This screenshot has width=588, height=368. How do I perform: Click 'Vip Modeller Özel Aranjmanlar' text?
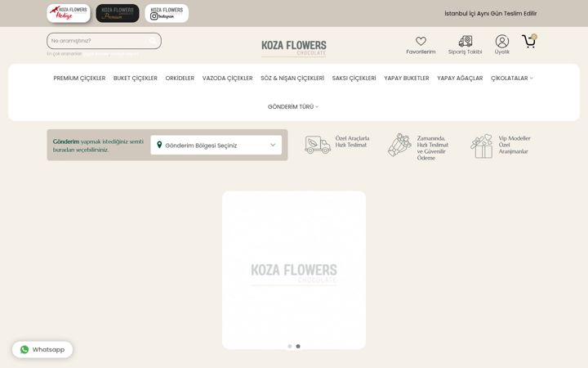click(514, 145)
